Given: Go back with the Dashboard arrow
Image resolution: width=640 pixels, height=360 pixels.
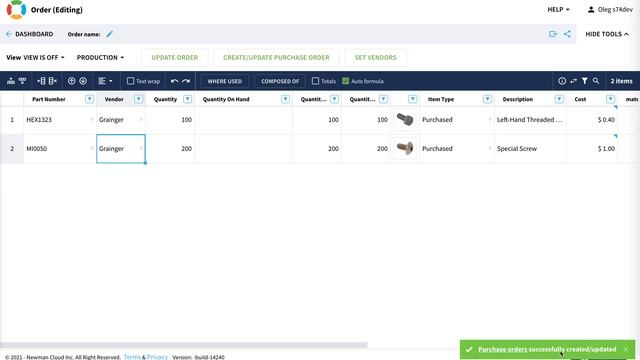Looking at the screenshot, I should (x=9, y=34).
